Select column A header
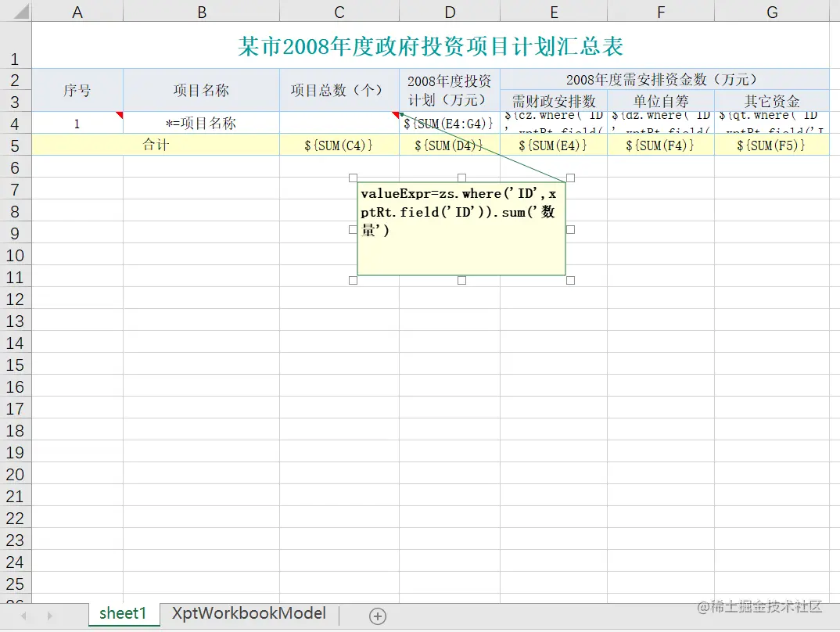 [77, 11]
